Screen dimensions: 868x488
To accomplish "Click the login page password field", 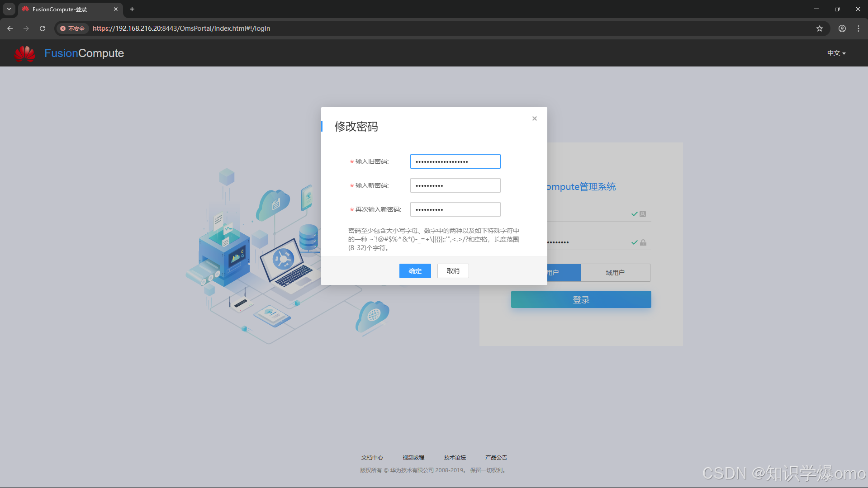I will click(x=588, y=242).
